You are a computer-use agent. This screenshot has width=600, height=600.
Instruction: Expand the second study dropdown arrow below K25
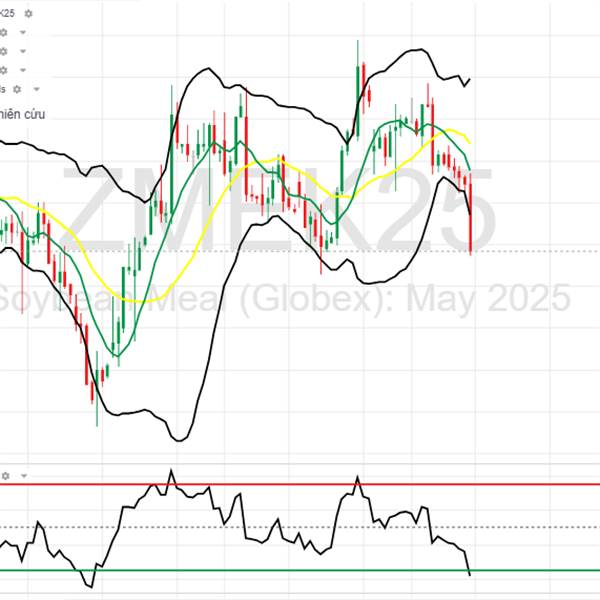[23, 51]
